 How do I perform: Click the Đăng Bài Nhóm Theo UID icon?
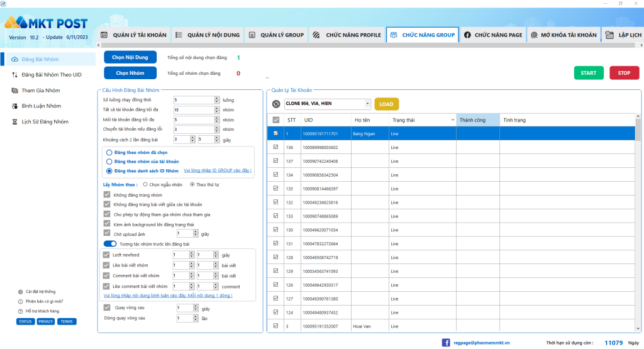point(15,75)
